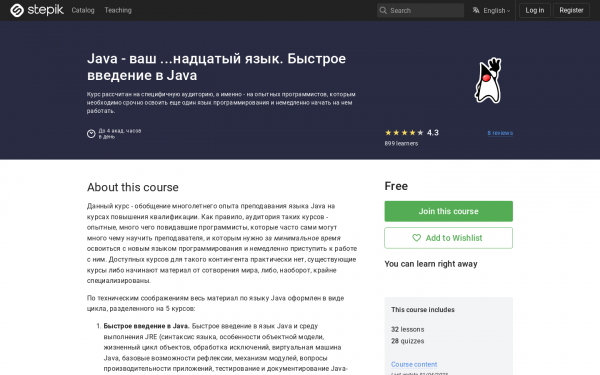
Task: Open the Course content link
Action: point(414,364)
